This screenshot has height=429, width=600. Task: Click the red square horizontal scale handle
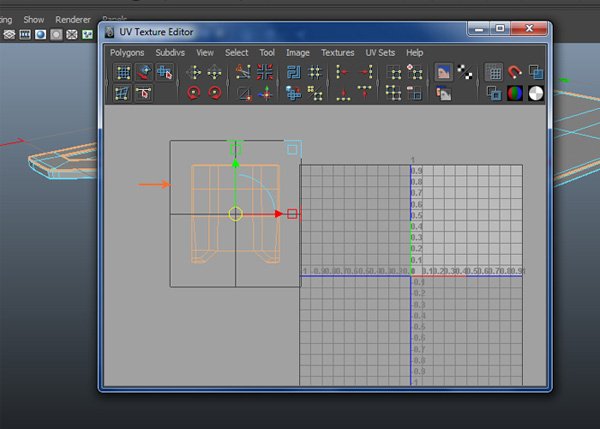point(292,214)
